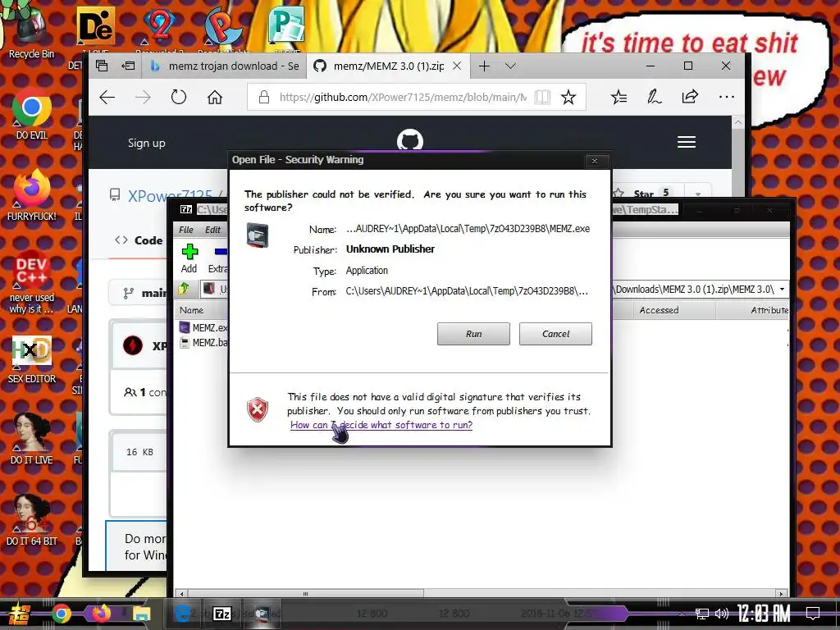Select the Dev C++ 'never used' desktop icon
840x630 pixels.
point(32,282)
